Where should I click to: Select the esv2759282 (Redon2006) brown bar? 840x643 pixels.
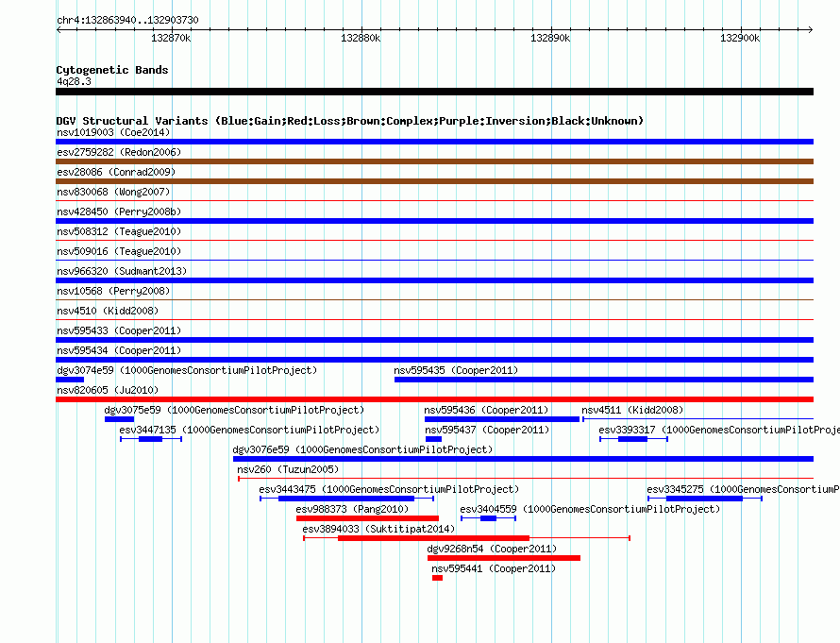pos(434,161)
